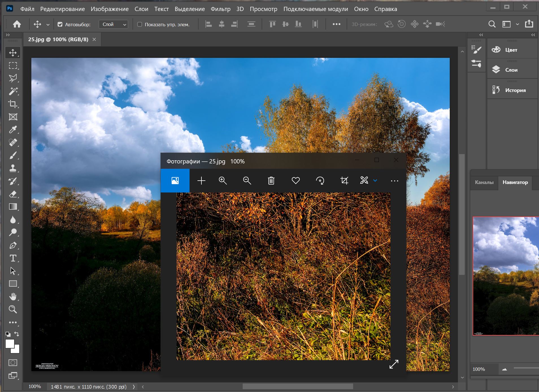Select the Gradient tool
The height and width of the screenshot is (392, 539).
click(x=13, y=207)
